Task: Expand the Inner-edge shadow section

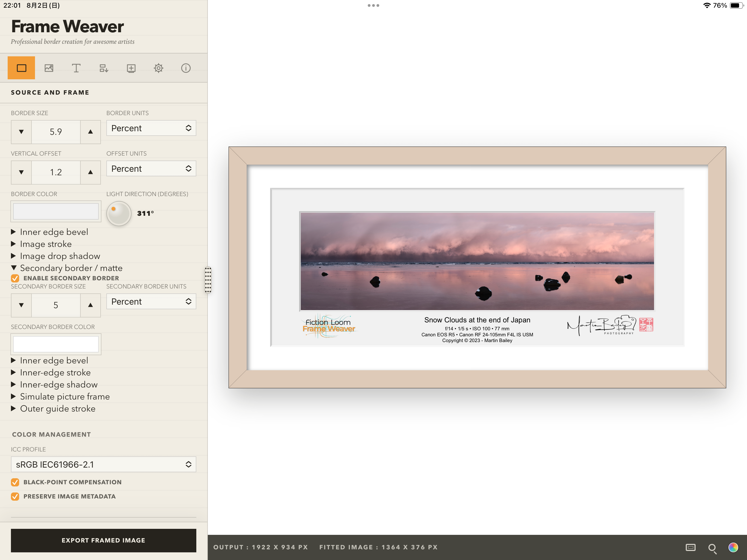Action: coord(54,385)
